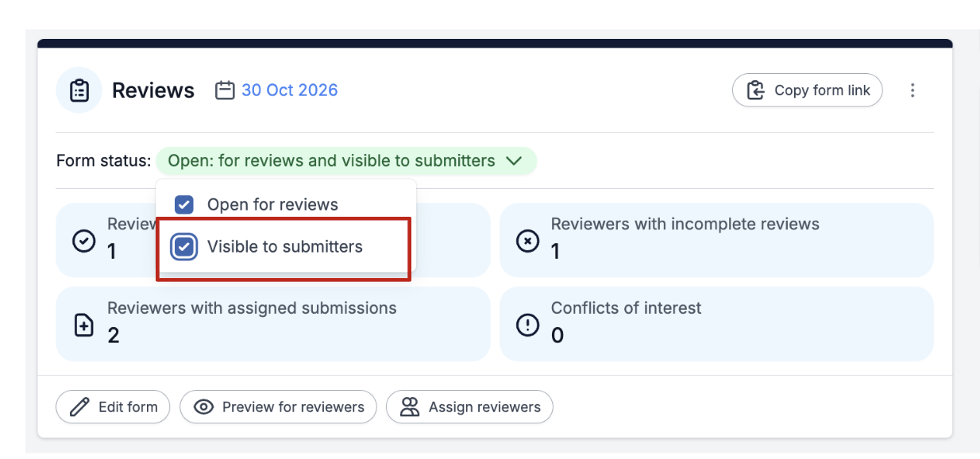The width and height of the screenshot is (980, 459).
Task: Click the Open: for reviews status pill
Action: point(346,161)
